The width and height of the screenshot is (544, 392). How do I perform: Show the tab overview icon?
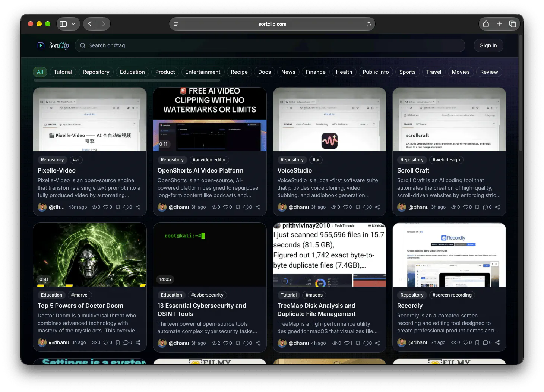pos(513,24)
